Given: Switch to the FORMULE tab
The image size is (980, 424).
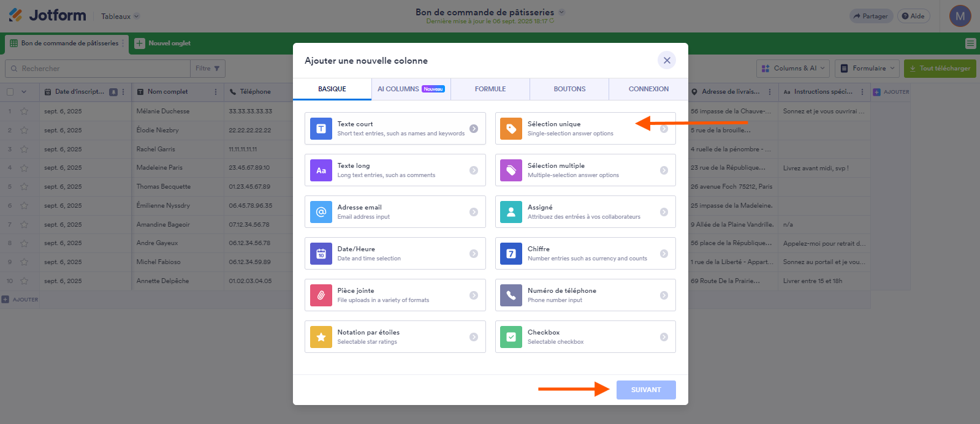Looking at the screenshot, I should 490,89.
